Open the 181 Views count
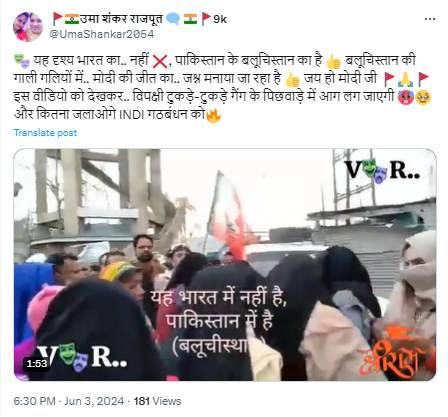448x417 pixels. 157,401
